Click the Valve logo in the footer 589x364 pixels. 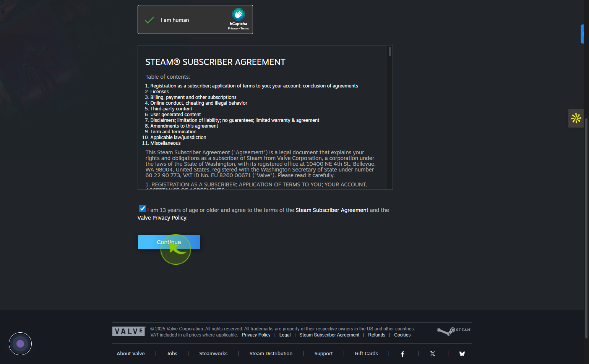[x=129, y=332]
